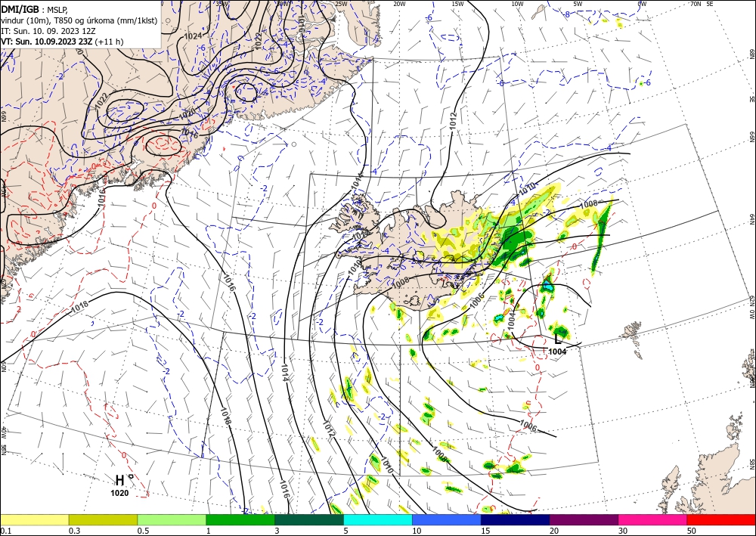This screenshot has height=536, width=756.
Task: Select the pink 30 mm legend swatch
Action: coord(653,519)
